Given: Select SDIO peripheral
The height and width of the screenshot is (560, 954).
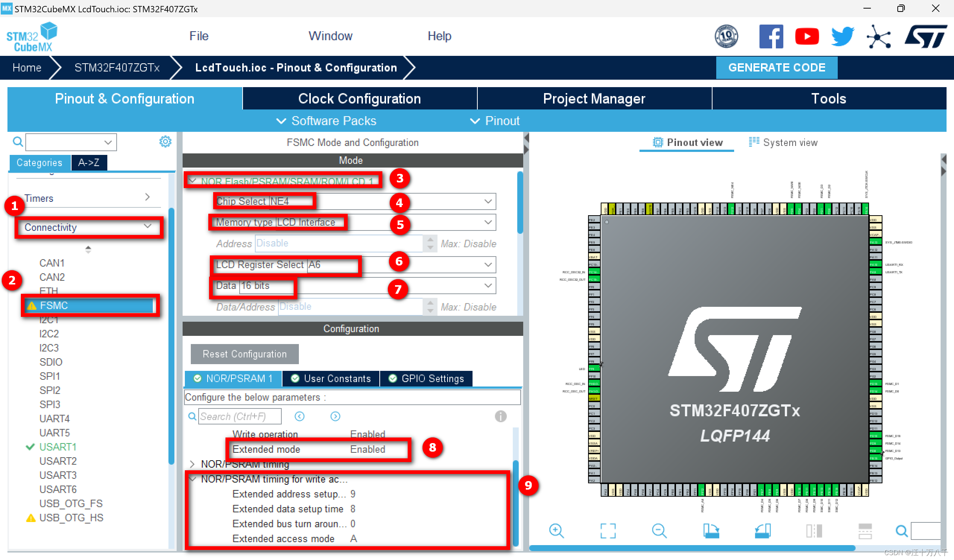Looking at the screenshot, I should click(x=51, y=362).
